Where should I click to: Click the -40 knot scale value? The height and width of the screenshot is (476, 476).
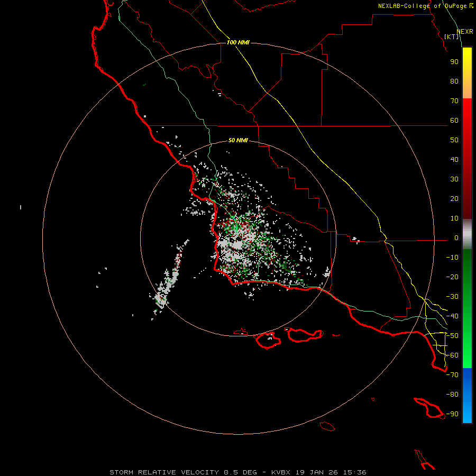(x=452, y=316)
